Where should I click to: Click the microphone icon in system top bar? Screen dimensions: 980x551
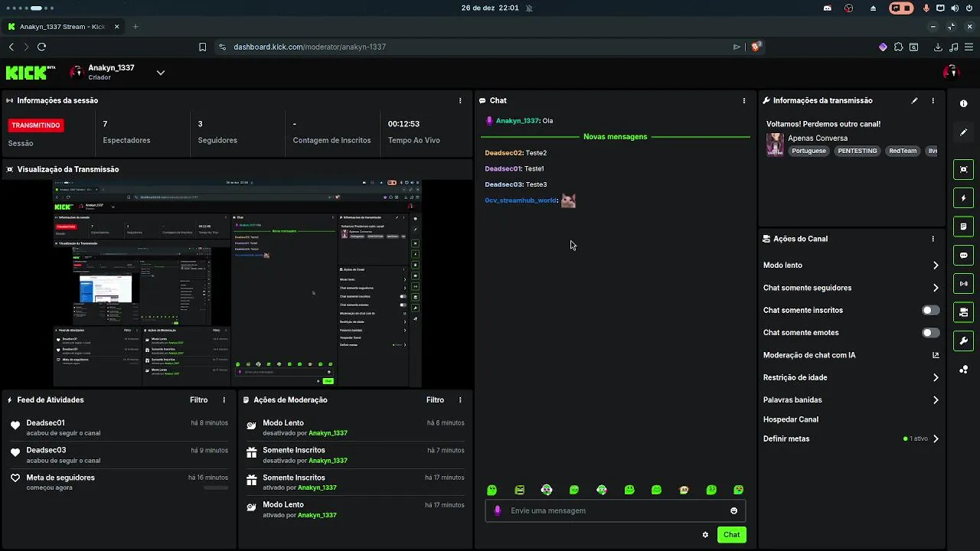point(926,8)
